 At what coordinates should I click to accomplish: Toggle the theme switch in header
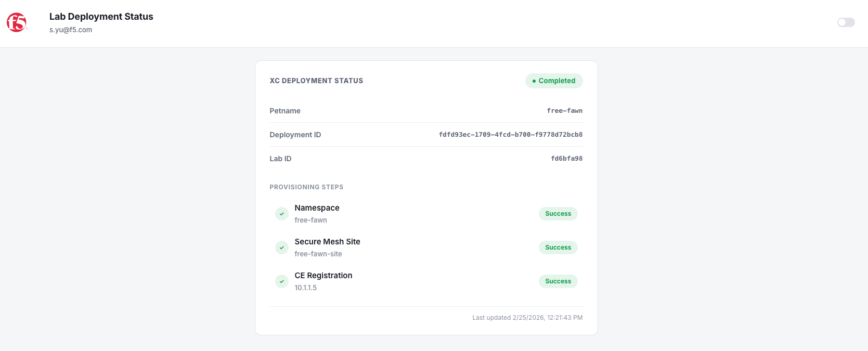(846, 22)
